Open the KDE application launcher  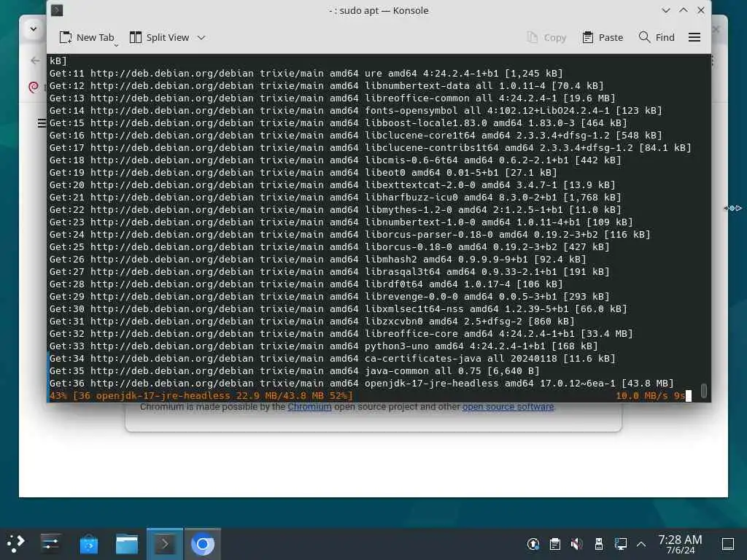pos(16,544)
